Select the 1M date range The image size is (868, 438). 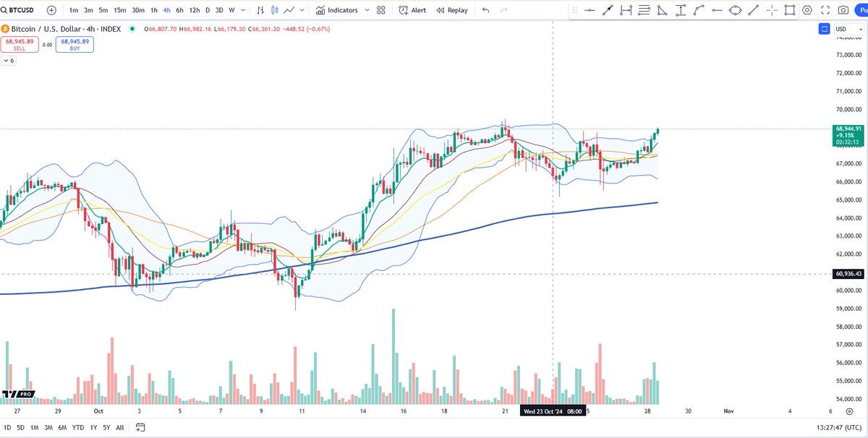(x=35, y=427)
